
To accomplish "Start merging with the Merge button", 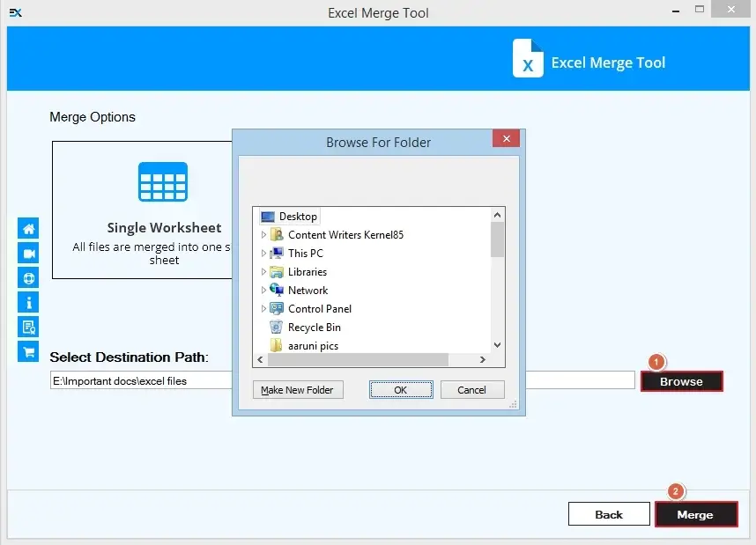I will click(695, 513).
